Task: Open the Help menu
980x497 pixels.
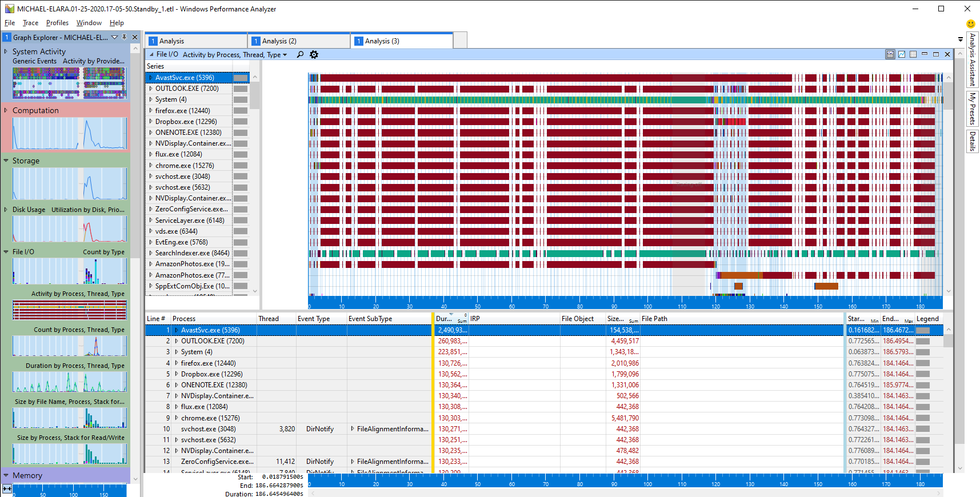Action: (117, 23)
